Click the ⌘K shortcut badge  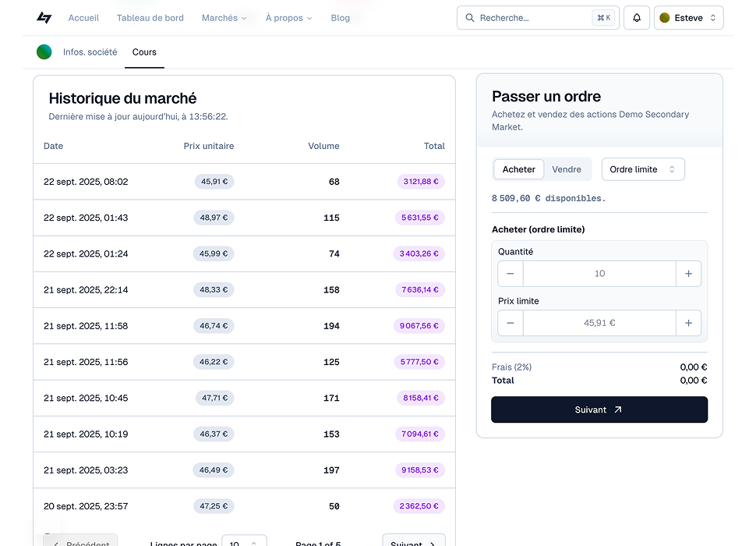tap(604, 18)
